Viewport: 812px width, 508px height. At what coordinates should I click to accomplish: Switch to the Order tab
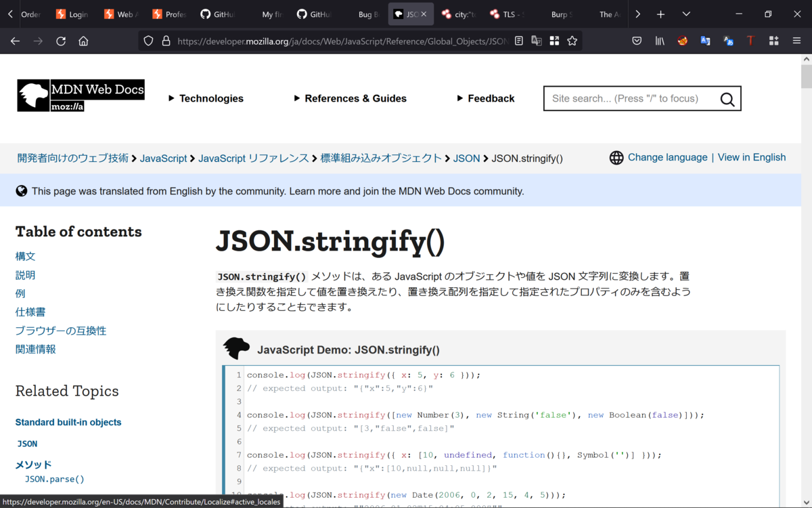click(30, 14)
